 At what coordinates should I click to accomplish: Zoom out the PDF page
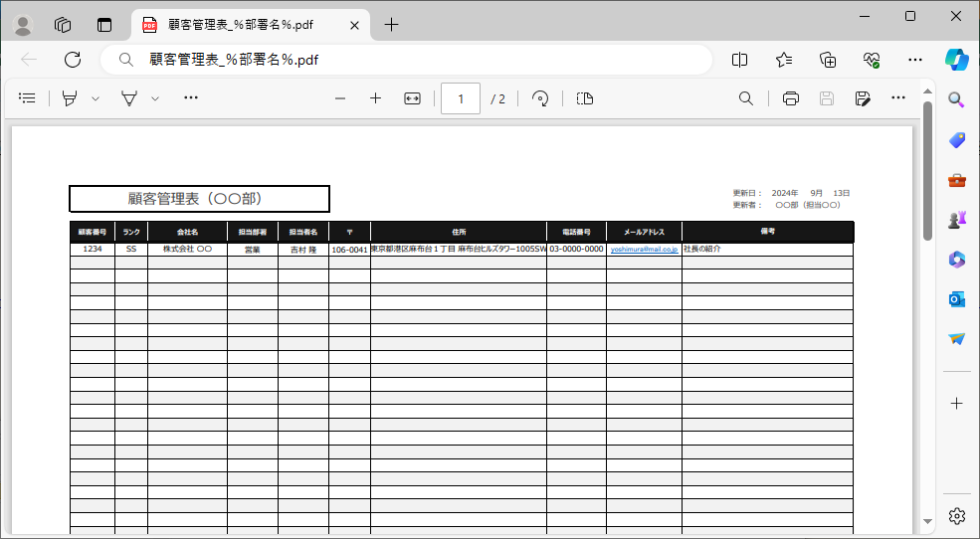(x=340, y=98)
